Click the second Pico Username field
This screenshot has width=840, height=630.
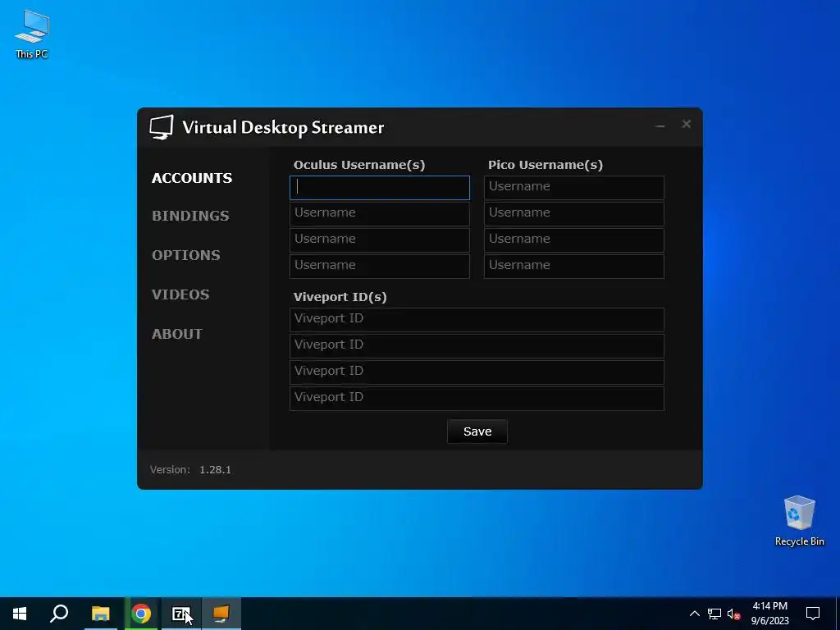coord(574,214)
